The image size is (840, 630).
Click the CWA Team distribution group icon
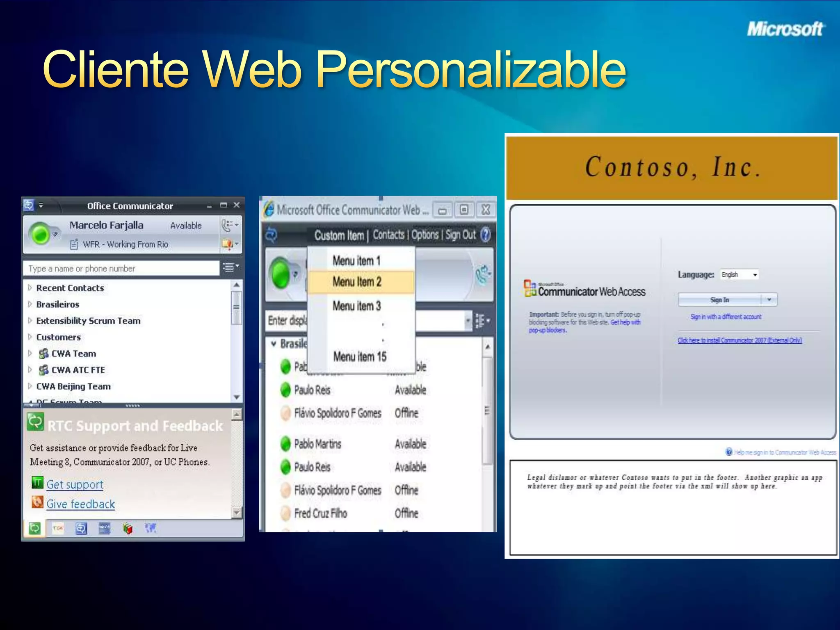[x=43, y=354]
